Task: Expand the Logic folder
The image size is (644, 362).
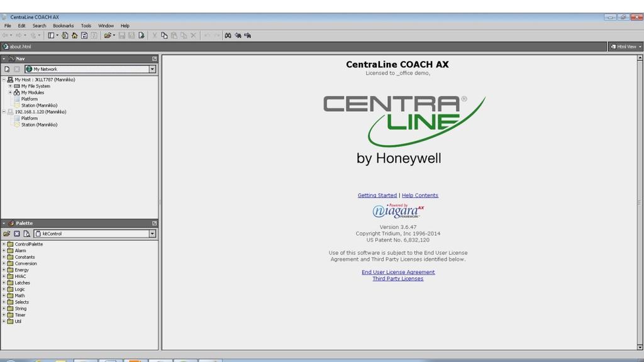Action: (x=4, y=289)
